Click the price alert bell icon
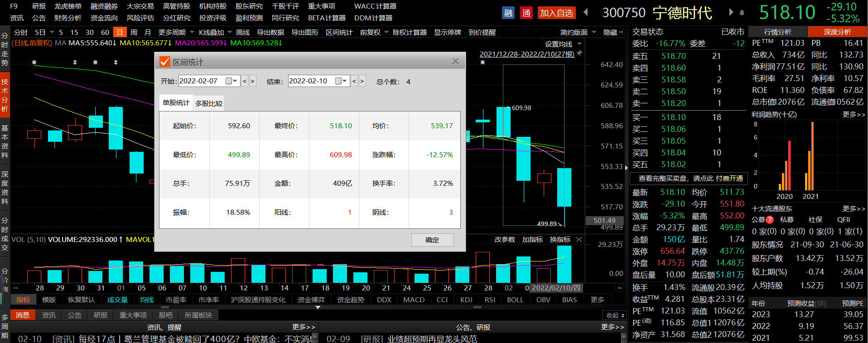 (x=742, y=13)
